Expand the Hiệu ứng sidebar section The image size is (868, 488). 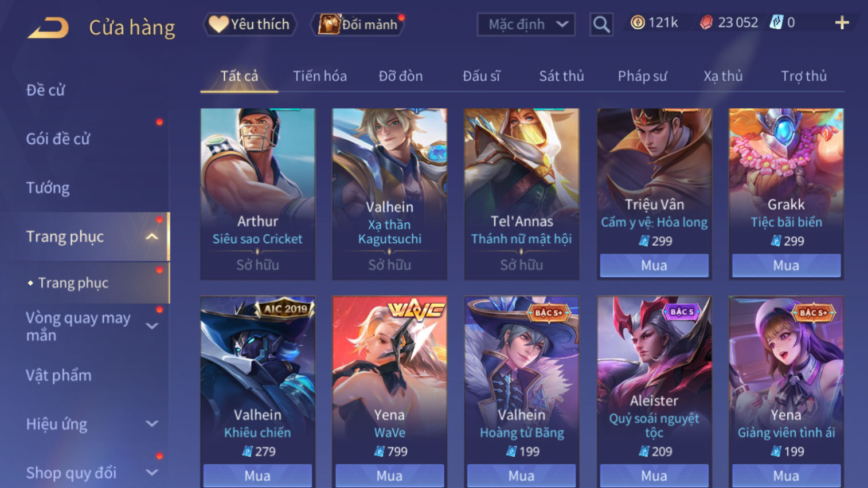click(x=152, y=424)
